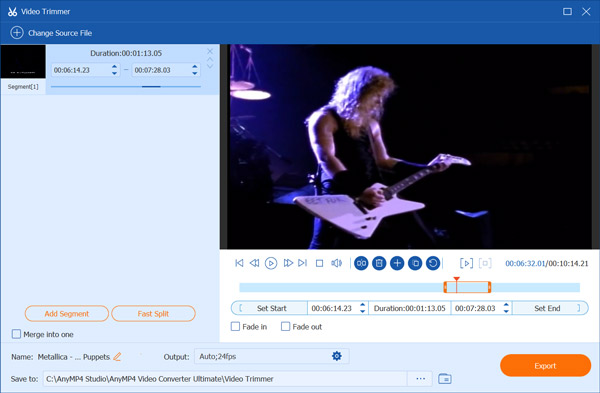Click the video preview area
This screenshot has width=600, height=393.
coord(410,147)
